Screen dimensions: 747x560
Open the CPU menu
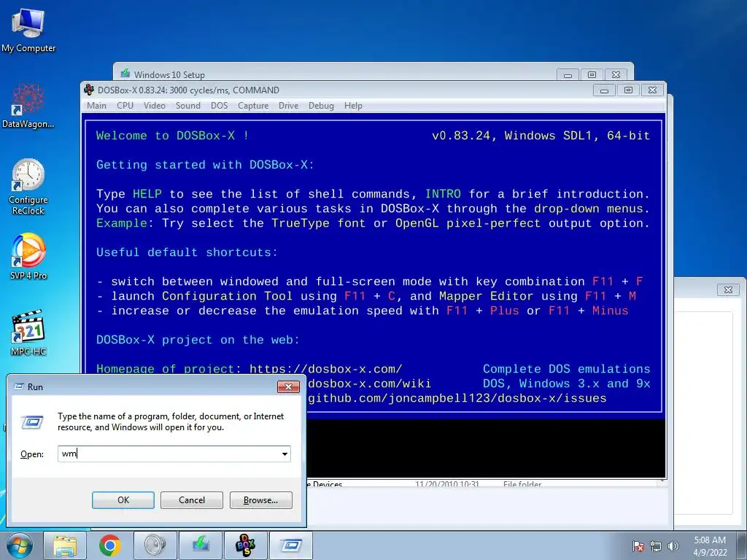tap(125, 106)
